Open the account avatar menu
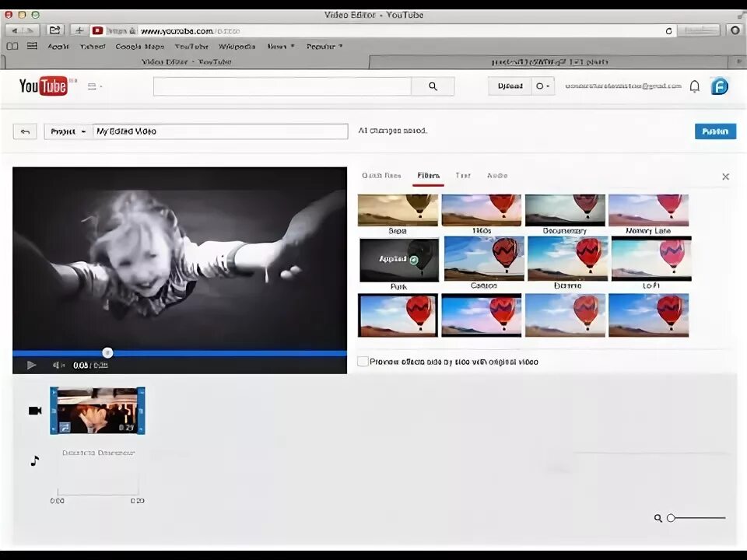The image size is (747, 560). pyautogui.click(x=719, y=86)
